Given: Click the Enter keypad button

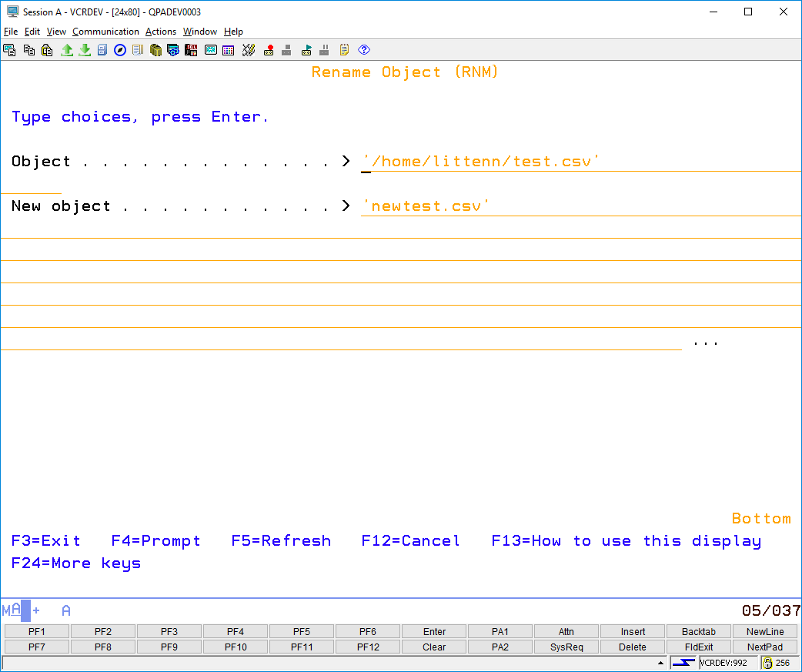Looking at the screenshot, I should [434, 632].
